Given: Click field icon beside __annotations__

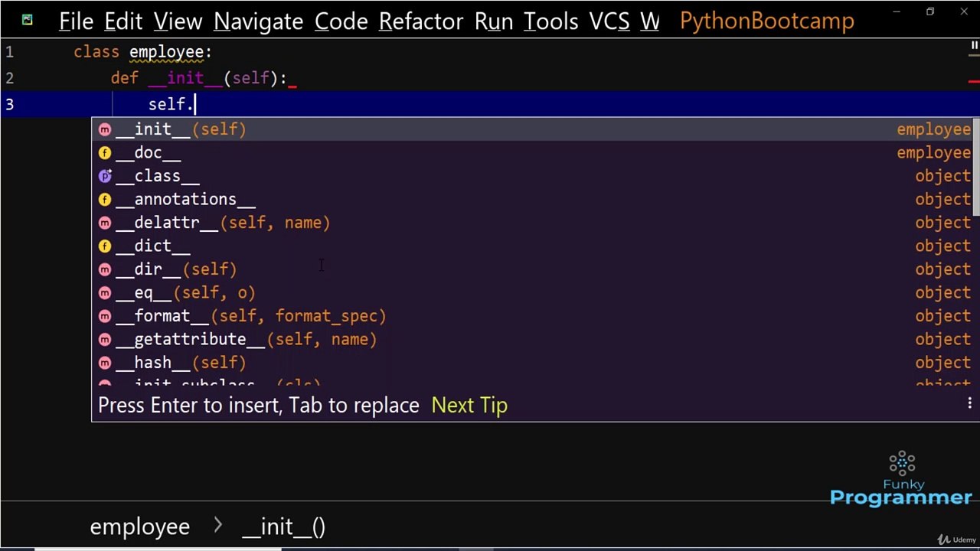Looking at the screenshot, I should click(105, 200).
